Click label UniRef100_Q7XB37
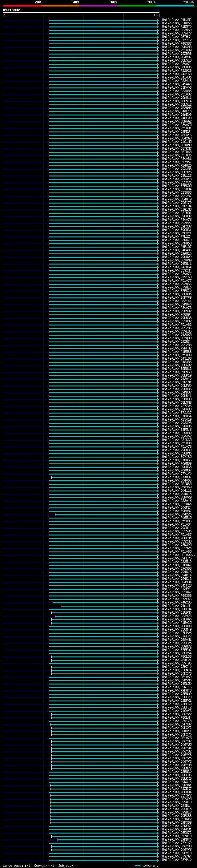This screenshot has height=868, width=197. [x=176, y=477]
